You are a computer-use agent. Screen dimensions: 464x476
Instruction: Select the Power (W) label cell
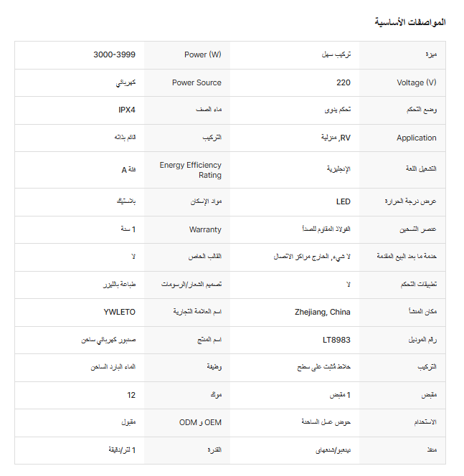click(x=203, y=54)
